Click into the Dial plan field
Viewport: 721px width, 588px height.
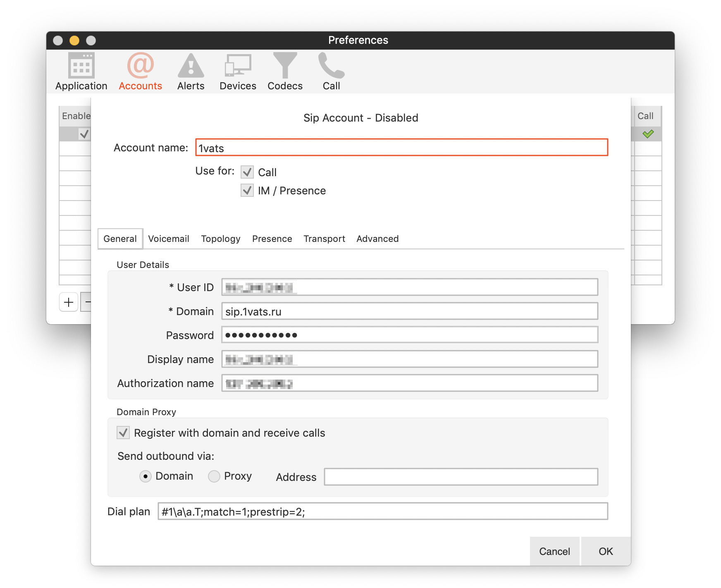[382, 512]
